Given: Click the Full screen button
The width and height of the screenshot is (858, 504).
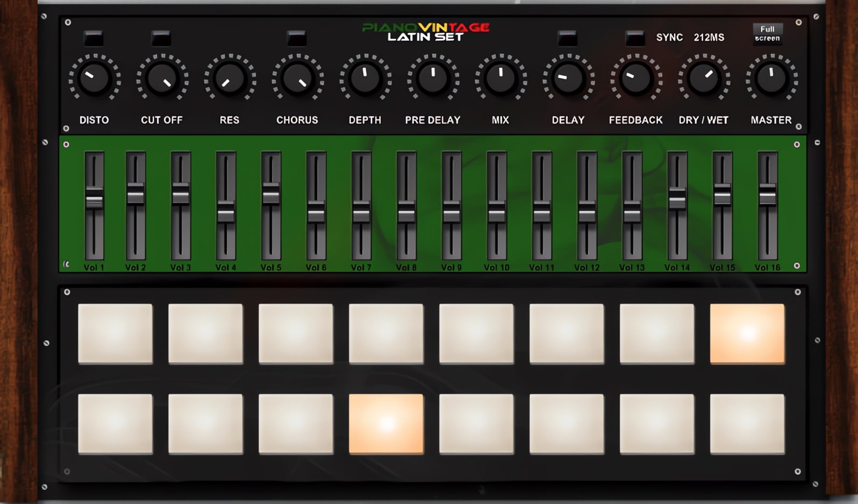Looking at the screenshot, I should [768, 33].
